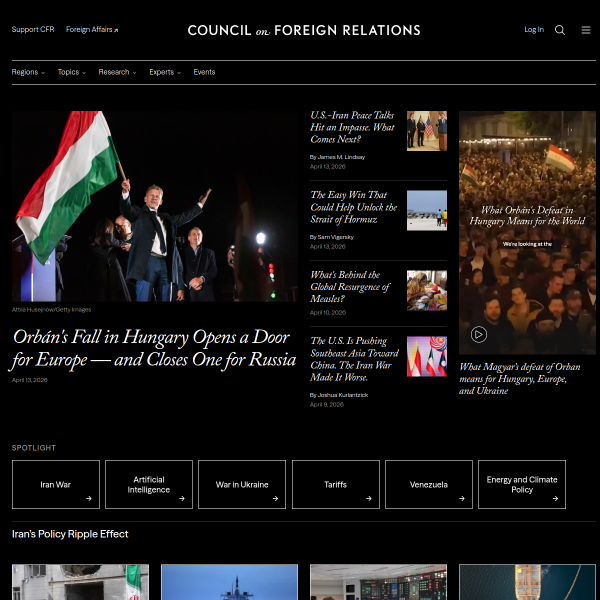Open the search magnifier icon
The width and height of the screenshot is (600, 600).
[560, 30]
